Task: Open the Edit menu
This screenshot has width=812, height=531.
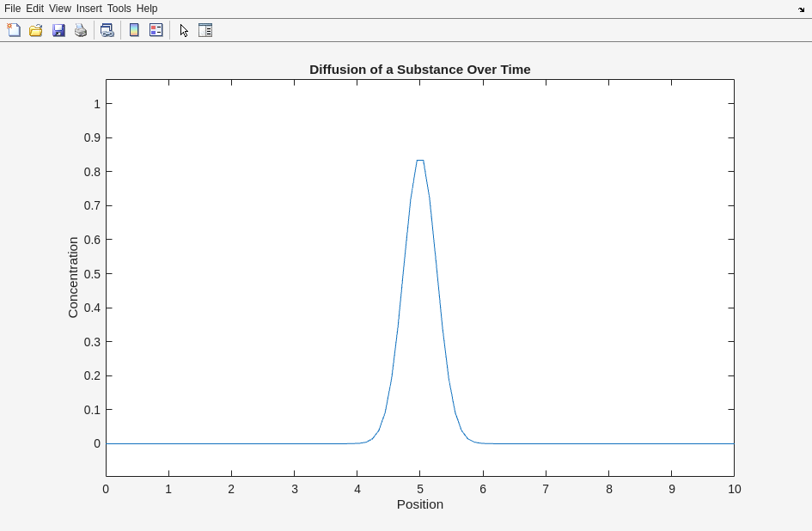Action: pyautogui.click(x=34, y=9)
